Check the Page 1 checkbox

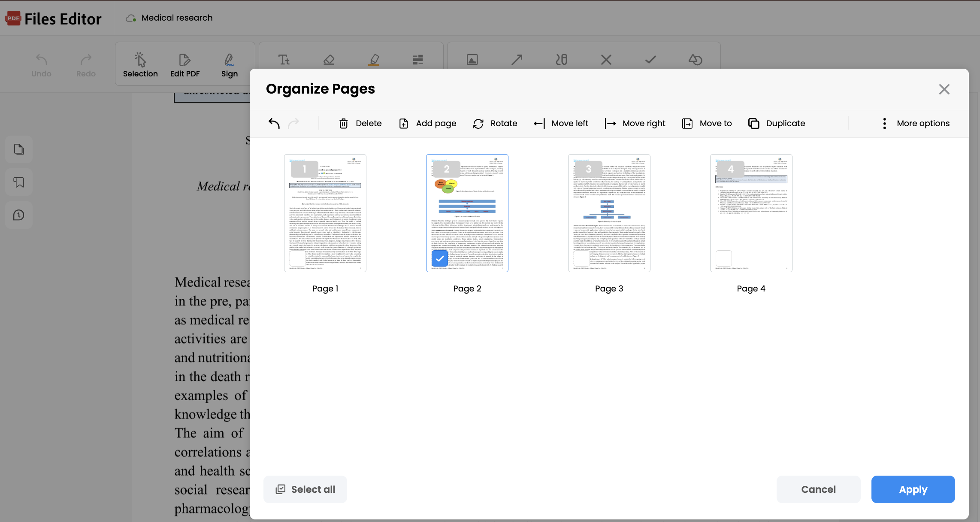[297, 258]
